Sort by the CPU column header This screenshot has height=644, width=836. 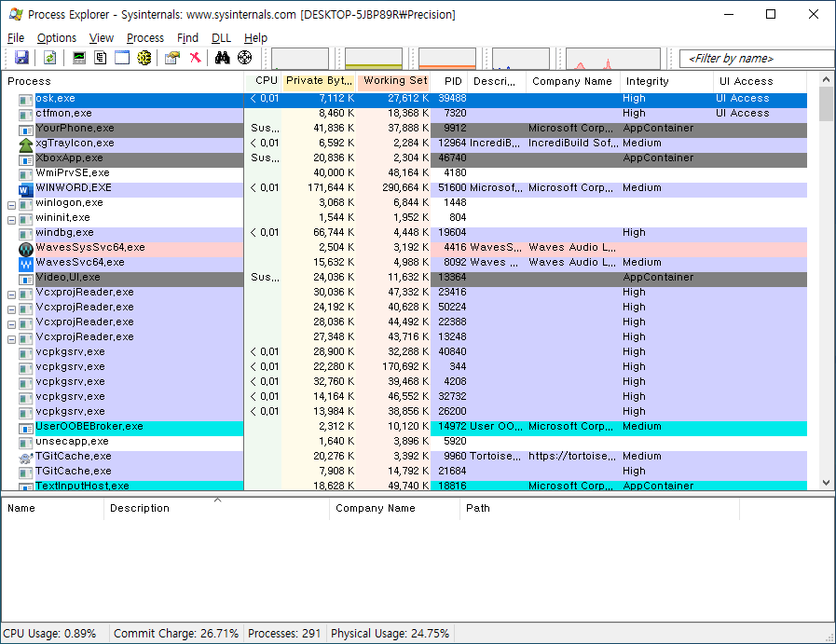[x=264, y=81]
